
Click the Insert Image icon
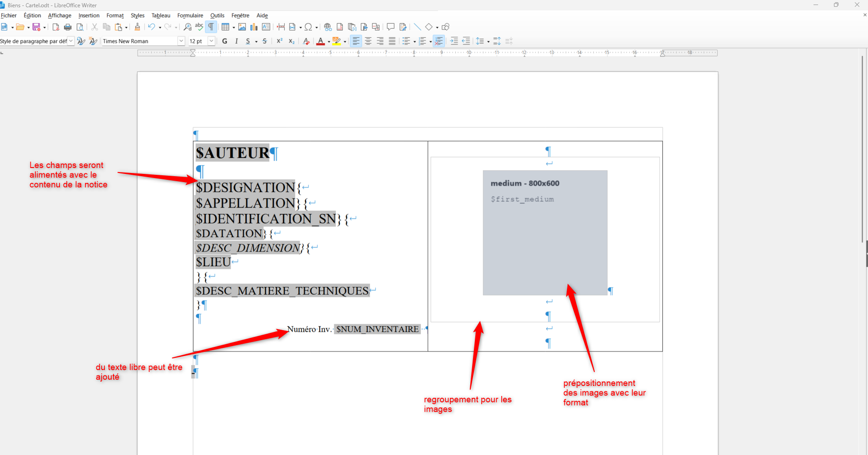[242, 27]
